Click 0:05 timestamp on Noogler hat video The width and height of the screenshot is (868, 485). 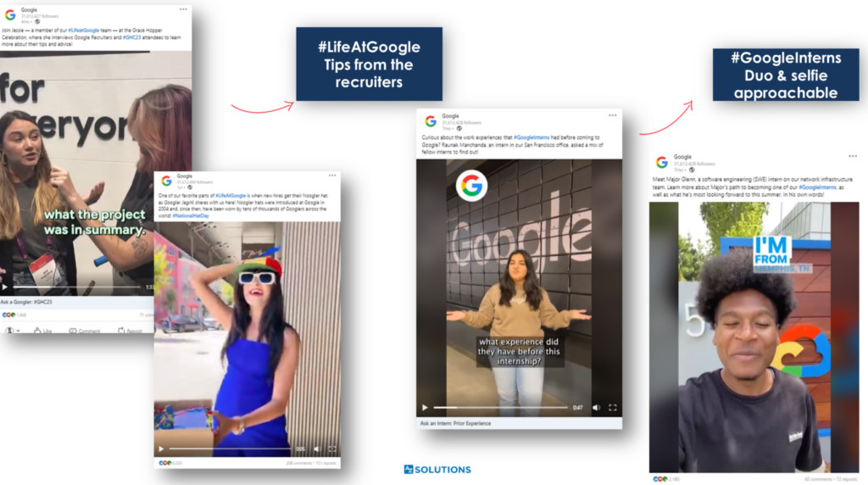[301, 449]
